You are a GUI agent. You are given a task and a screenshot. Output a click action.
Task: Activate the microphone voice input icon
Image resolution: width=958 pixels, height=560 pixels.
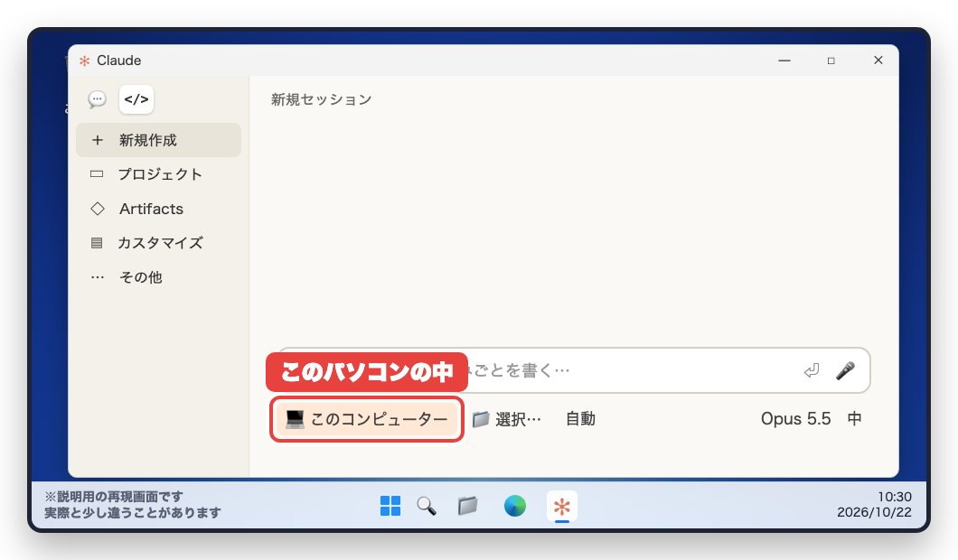click(846, 370)
